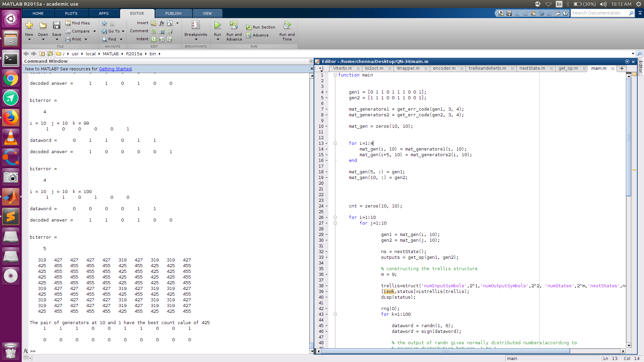Click the Getting Started link

click(115, 69)
